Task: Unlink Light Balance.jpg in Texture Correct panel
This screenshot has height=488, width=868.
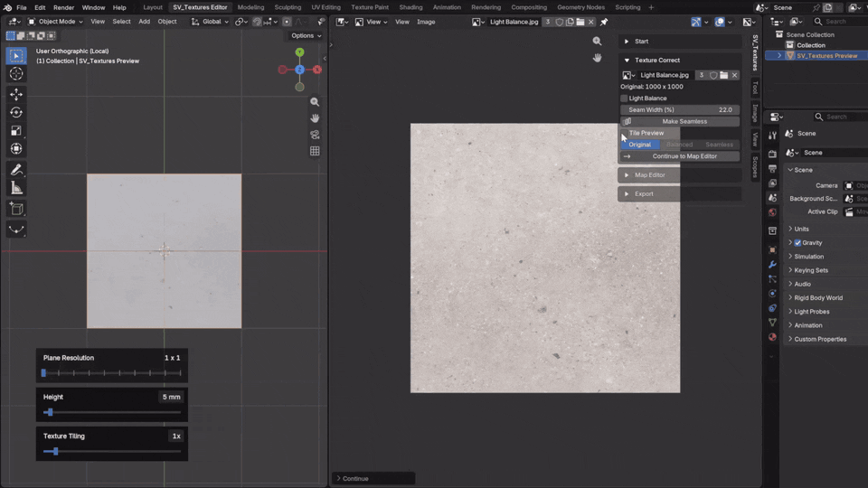Action: tap(734, 75)
